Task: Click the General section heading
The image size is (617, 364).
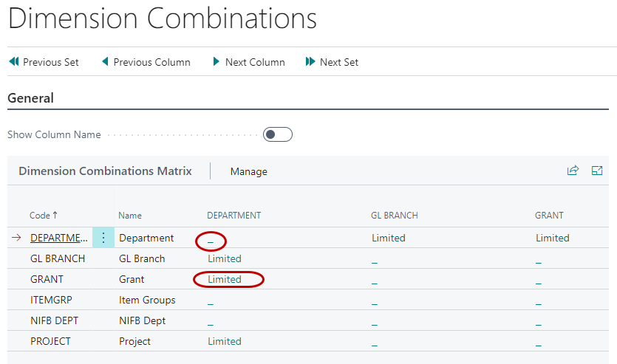Action: coord(30,98)
